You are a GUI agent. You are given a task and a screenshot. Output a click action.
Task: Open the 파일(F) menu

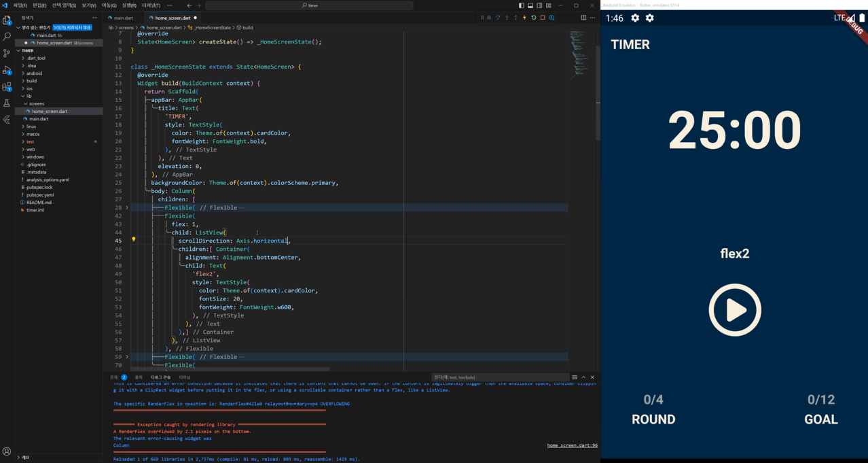tap(20, 5)
